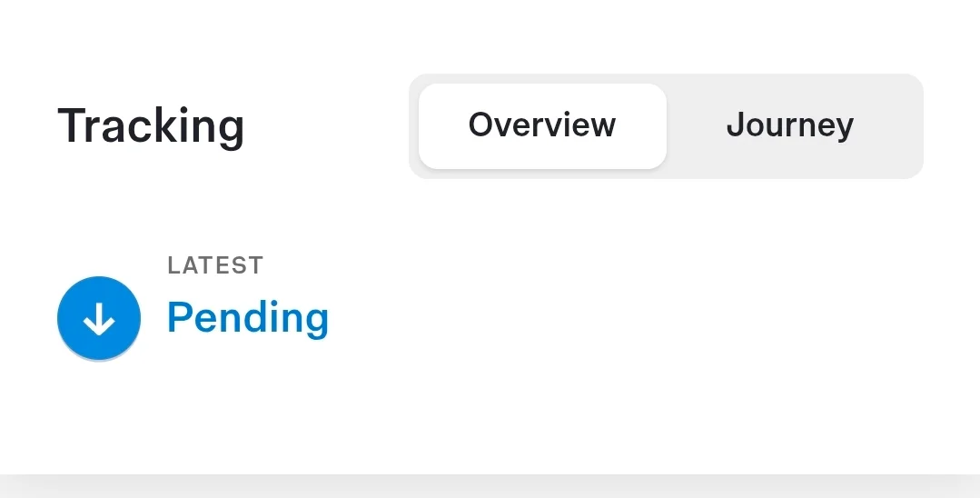Choose Journey in the segmented control
This screenshot has height=498, width=980.
pos(789,125)
